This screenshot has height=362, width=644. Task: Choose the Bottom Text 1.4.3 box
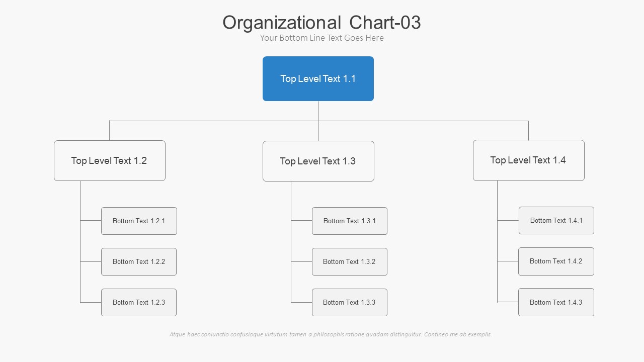pyautogui.click(x=556, y=302)
